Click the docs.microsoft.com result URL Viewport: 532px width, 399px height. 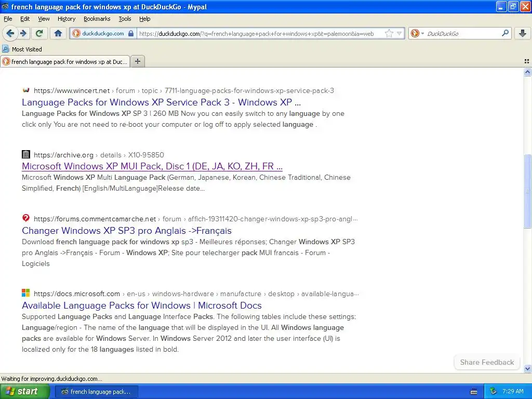click(196, 294)
